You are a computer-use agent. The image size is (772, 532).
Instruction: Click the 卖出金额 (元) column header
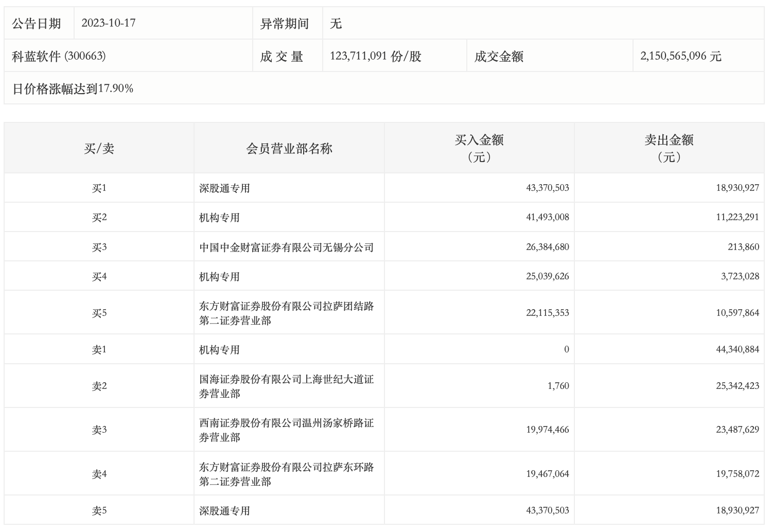point(669,148)
